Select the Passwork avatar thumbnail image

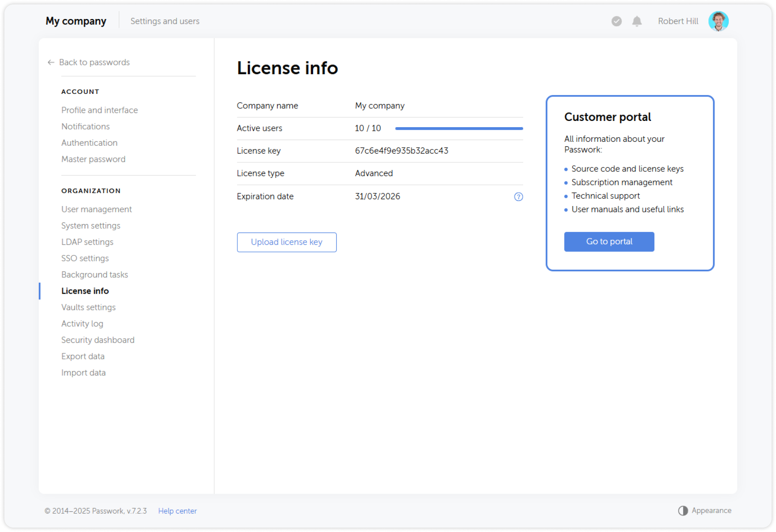(719, 21)
